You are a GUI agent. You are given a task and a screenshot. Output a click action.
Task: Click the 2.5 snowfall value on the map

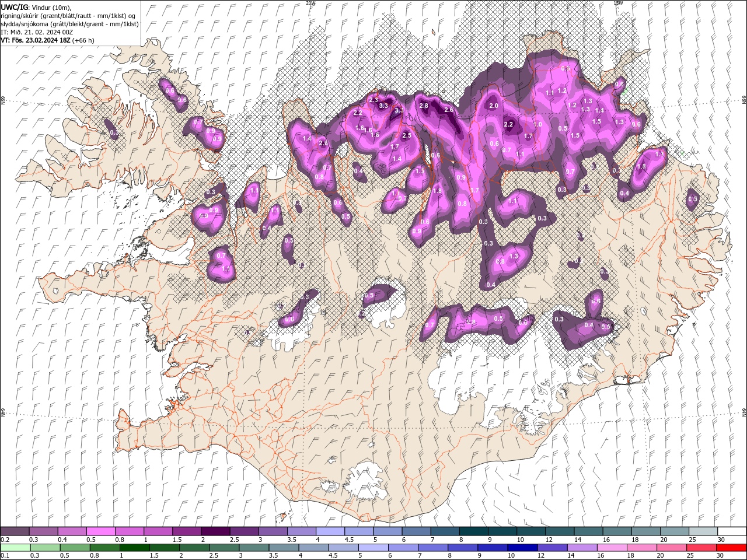[x=407, y=135]
